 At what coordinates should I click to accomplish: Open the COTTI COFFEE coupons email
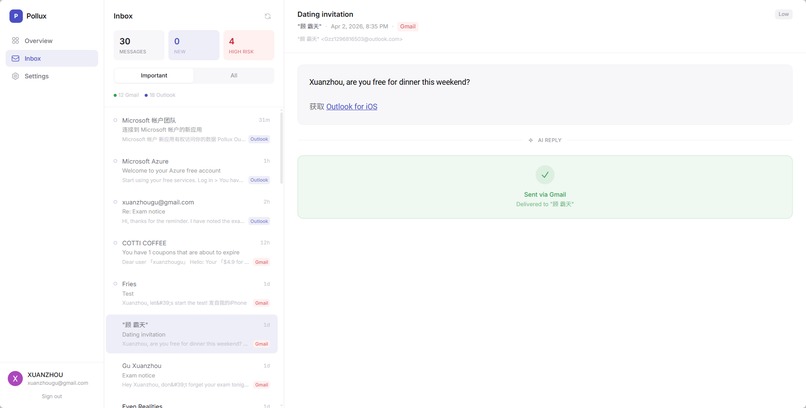pyautogui.click(x=192, y=252)
